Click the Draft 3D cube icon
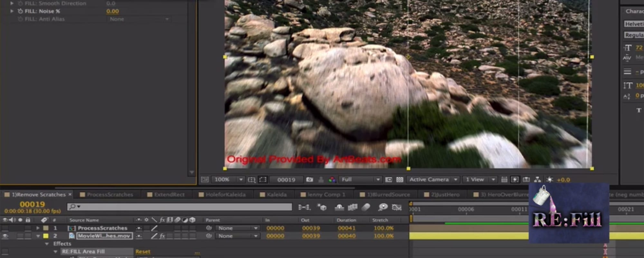 point(322,207)
